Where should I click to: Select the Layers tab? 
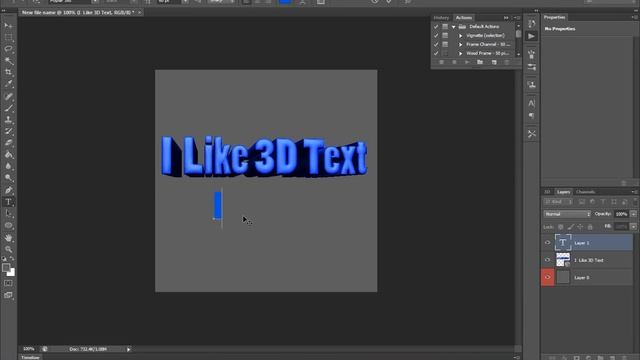tap(563, 192)
